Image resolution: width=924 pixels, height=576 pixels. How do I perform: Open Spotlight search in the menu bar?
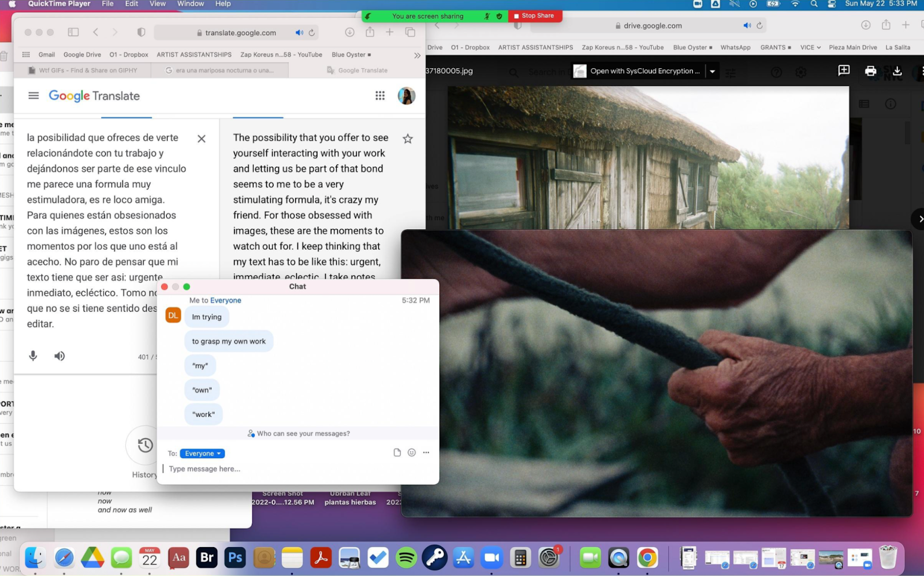(814, 4)
